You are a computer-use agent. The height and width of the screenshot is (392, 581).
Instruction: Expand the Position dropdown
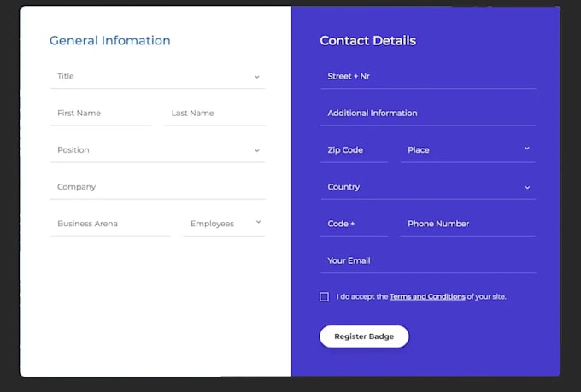click(157, 150)
